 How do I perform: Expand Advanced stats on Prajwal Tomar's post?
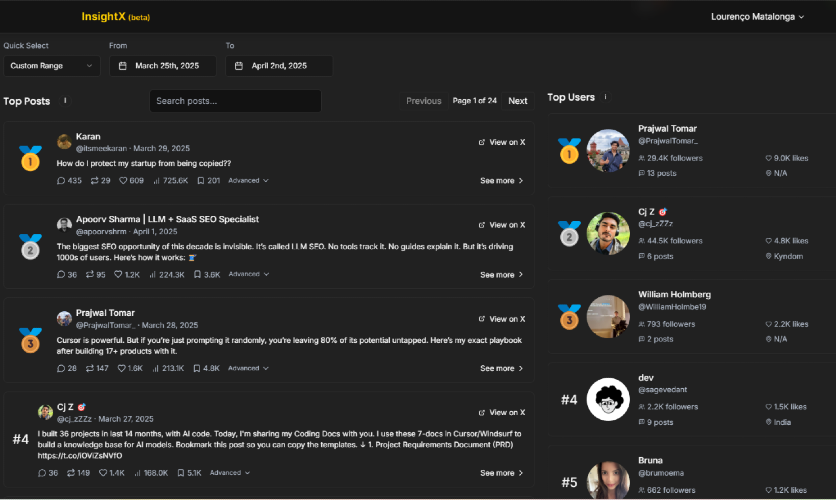pos(248,368)
